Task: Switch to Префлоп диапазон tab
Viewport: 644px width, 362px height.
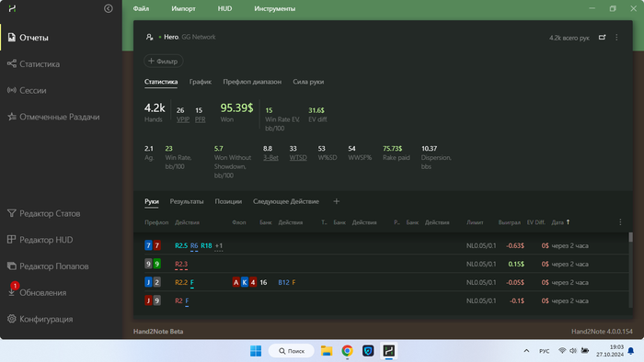Action: click(x=252, y=82)
